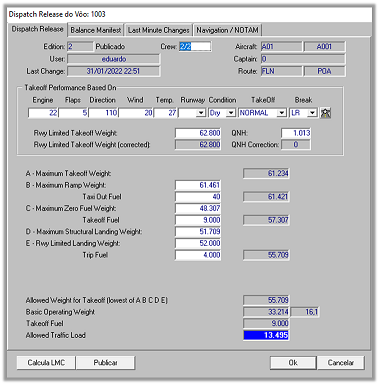Click the Engine field with 22
Viewport: 379px width, 385px height.
click(x=43, y=113)
